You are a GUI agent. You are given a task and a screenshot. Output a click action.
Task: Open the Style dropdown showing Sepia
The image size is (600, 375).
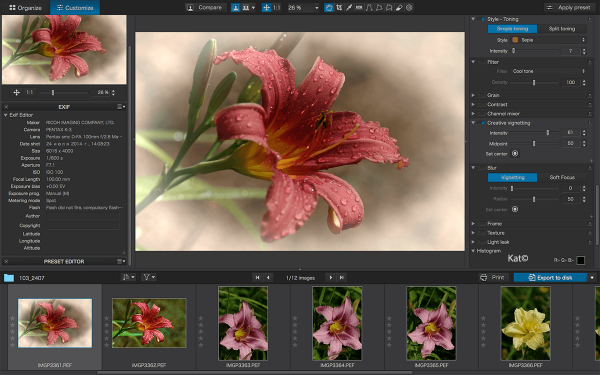[548, 40]
